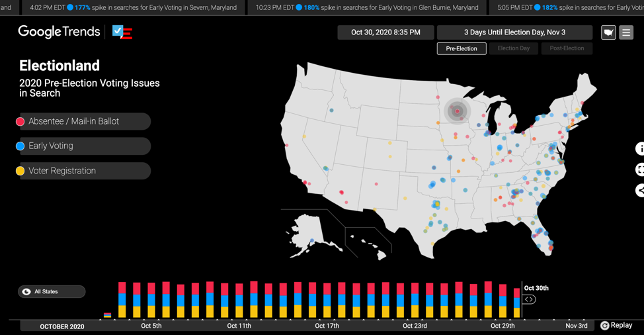Toggle the Voter Registration filter
The height and width of the screenshot is (335, 644).
(x=85, y=171)
